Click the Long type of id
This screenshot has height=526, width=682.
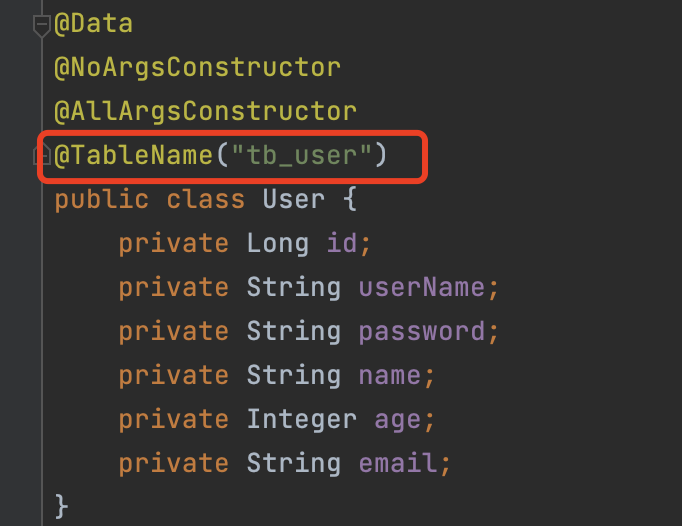pyautogui.click(x=278, y=243)
